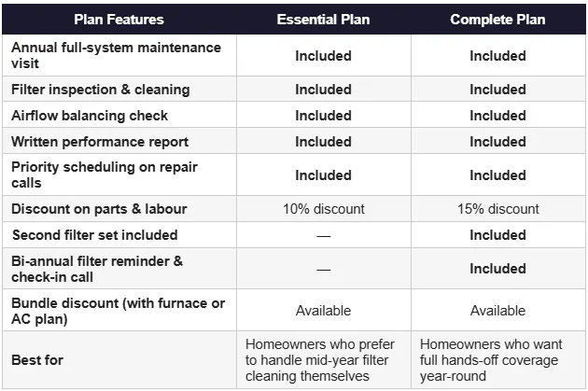Click Essential Plan dash for Second filter set
Viewport: 588px width, 391px height.
pos(324,236)
